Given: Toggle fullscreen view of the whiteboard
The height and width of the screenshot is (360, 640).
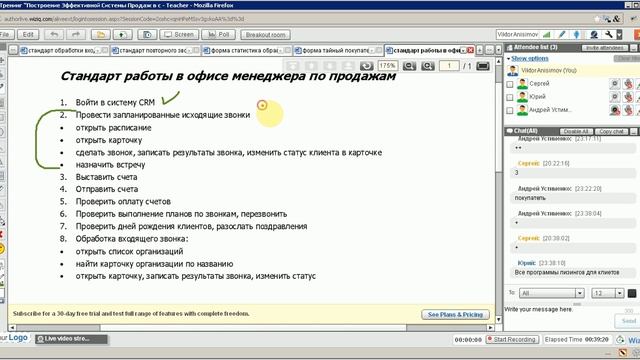Looking at the screenshot, I should pyautogui.click(x=483, y=66).
